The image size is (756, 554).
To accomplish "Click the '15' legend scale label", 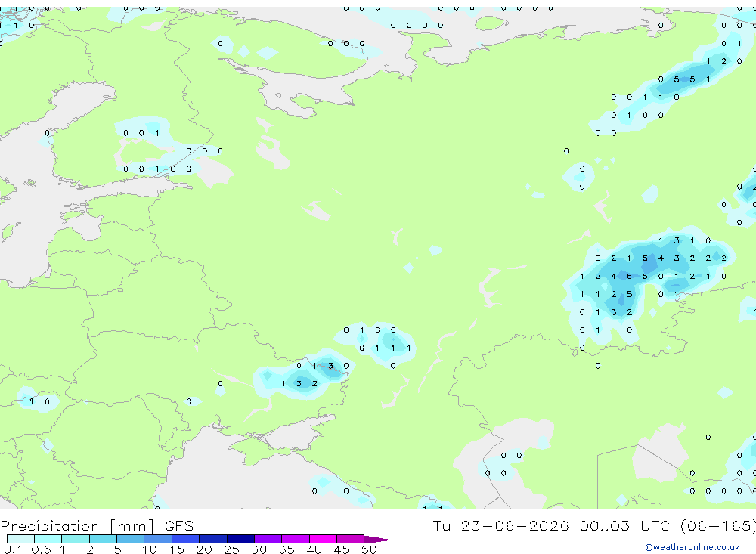I will pos(177,549).
